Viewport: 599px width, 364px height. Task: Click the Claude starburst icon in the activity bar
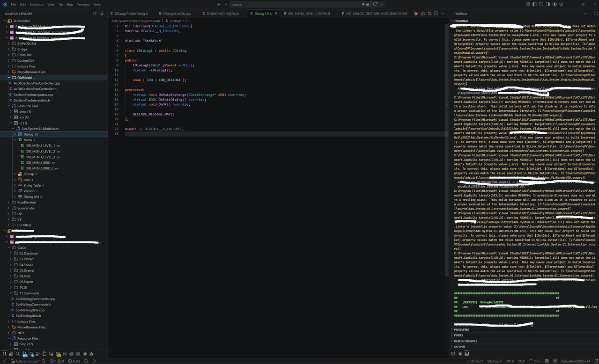click(x=84, y=354)
